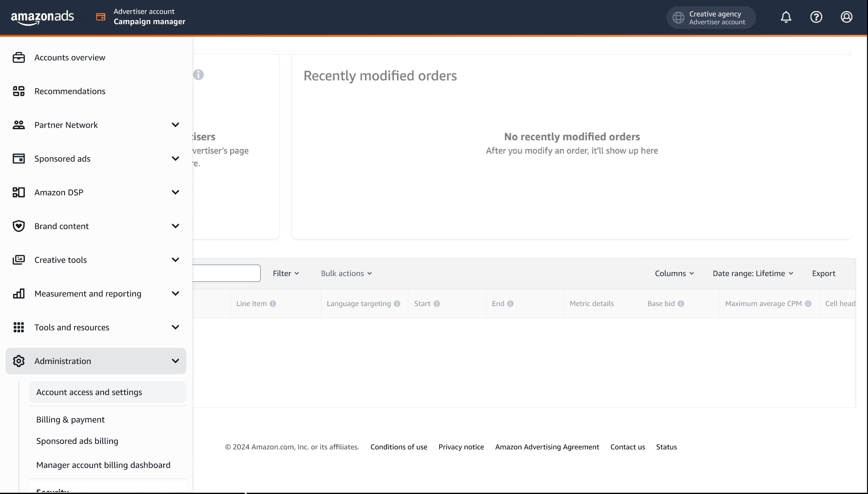
Task: Open the Date range Lifetime dropdown
Action: click(753, 273)
